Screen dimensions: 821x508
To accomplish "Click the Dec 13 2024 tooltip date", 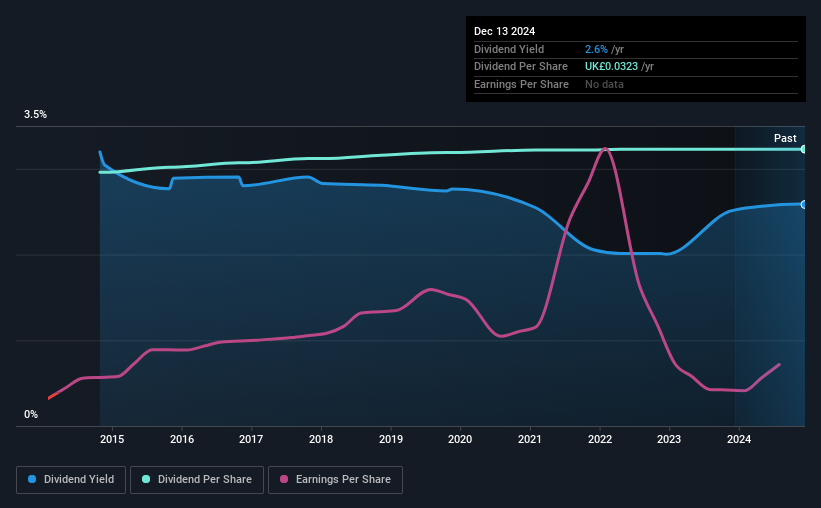I will tap(504, 31).
